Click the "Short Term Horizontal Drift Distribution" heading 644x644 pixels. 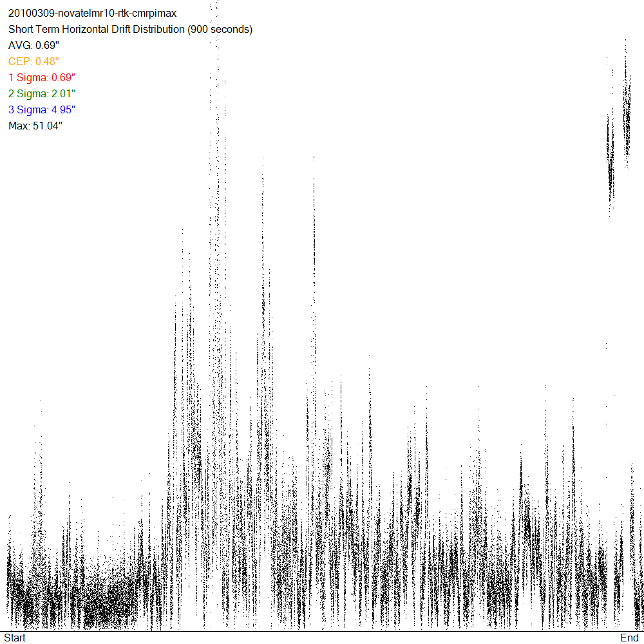(96, 30)
